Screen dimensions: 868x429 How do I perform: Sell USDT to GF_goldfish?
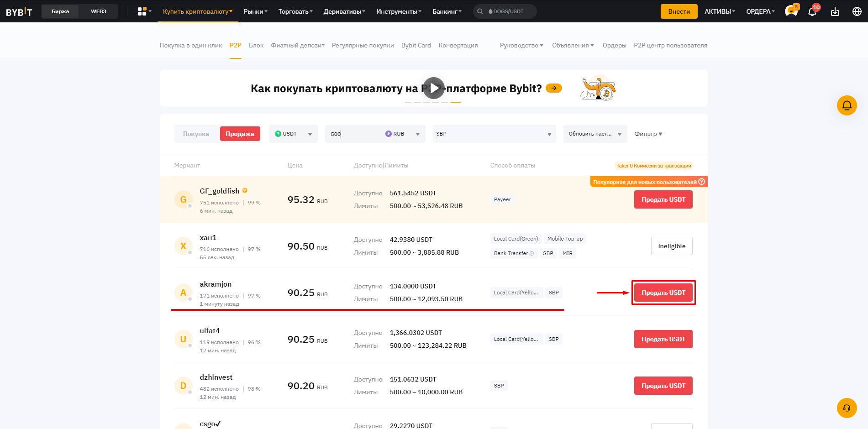663,199
